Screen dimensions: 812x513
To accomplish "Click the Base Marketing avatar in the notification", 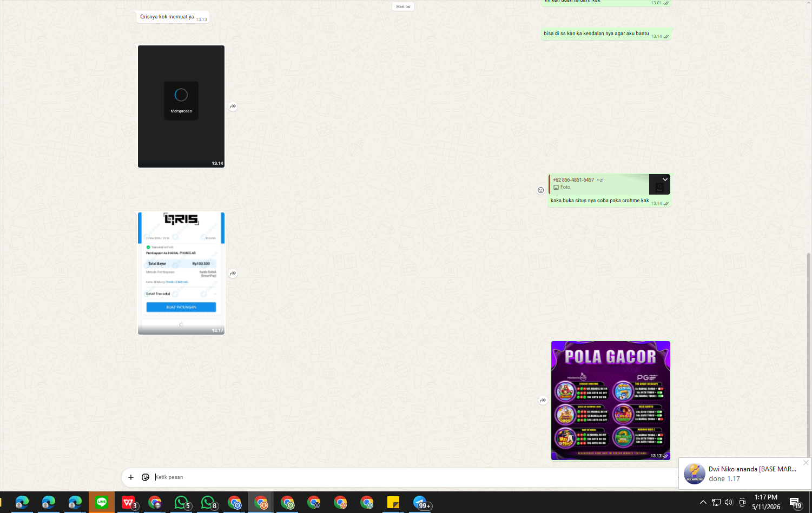I will (695, 474).
